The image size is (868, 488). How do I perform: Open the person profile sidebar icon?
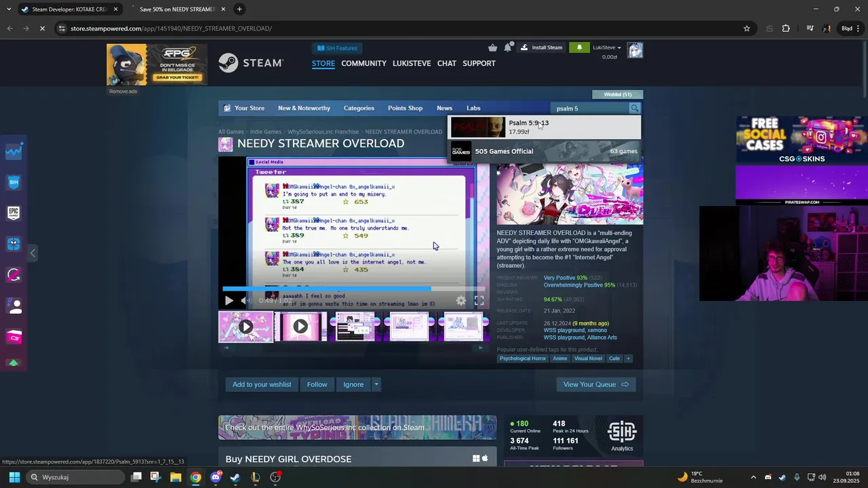(15, 306)
